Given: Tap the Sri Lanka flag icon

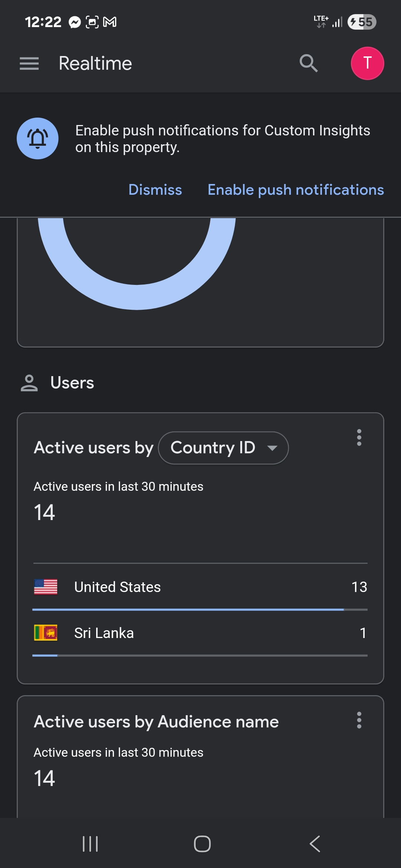Looking at the screenshot, I should (46, 633).
